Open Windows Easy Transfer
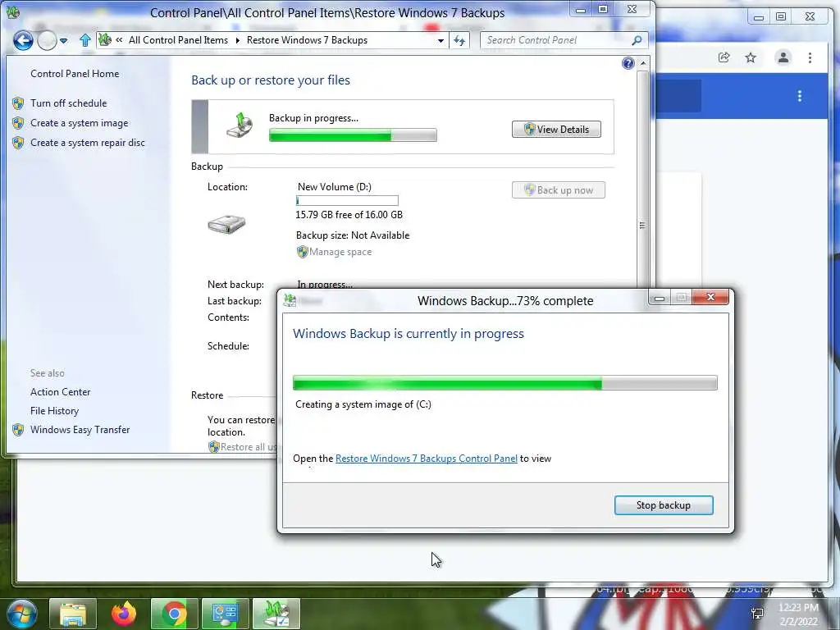The height and width of the screenshot is (630, 840). [x=80, y=430]
